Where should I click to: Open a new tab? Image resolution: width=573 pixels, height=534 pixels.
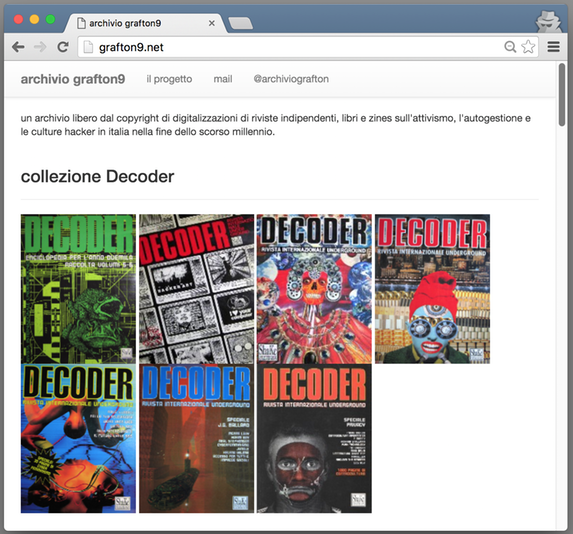point(240,23)
